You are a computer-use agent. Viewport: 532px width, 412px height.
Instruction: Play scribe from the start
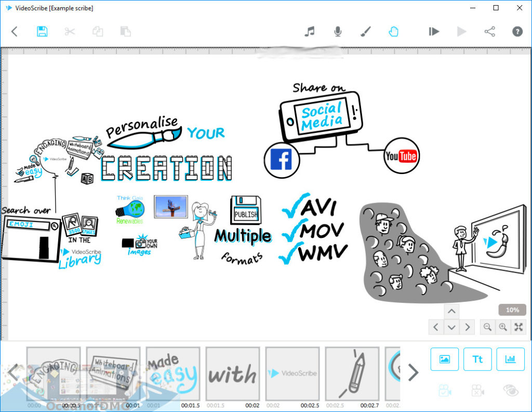click(x=434, y=32)
